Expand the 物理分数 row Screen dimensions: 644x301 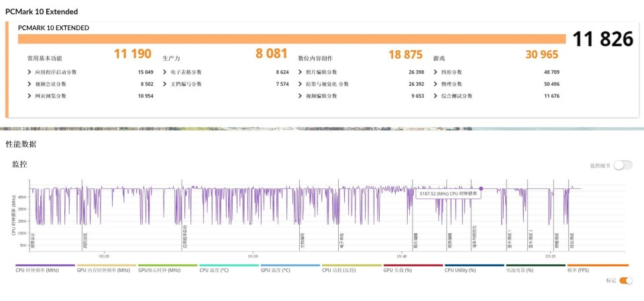[x=435, y=84]
